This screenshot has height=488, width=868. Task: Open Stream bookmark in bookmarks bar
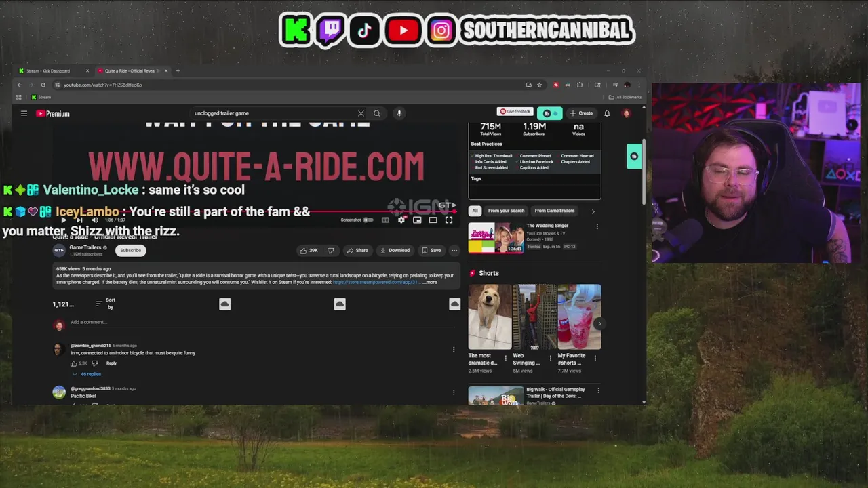(x=41, y=97)
